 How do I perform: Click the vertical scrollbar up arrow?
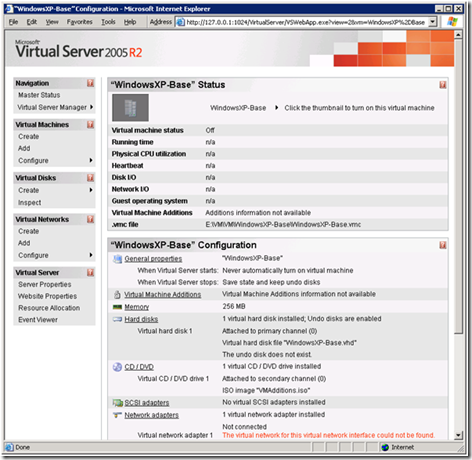458,35
